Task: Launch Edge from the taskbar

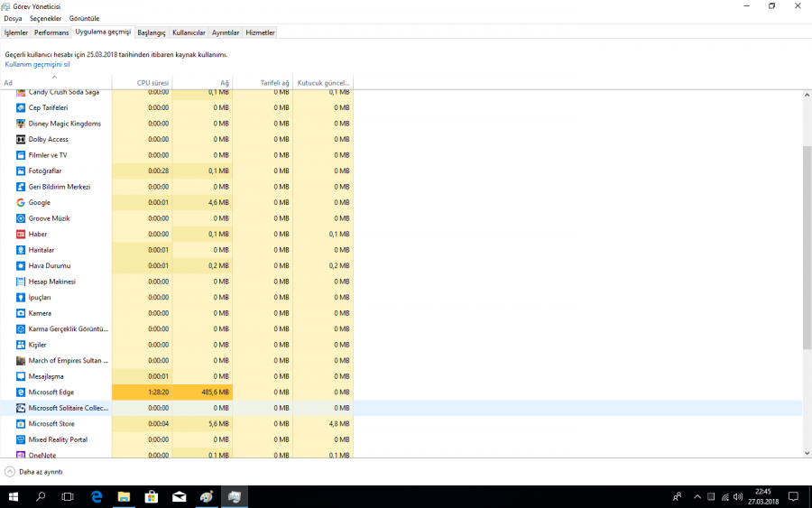Action: tap(97, 497)
